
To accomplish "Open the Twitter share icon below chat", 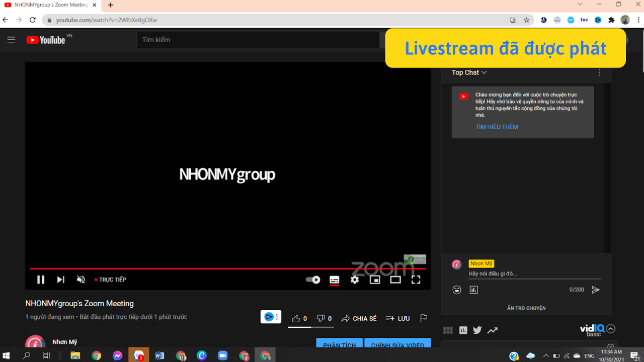I will 477,330.
